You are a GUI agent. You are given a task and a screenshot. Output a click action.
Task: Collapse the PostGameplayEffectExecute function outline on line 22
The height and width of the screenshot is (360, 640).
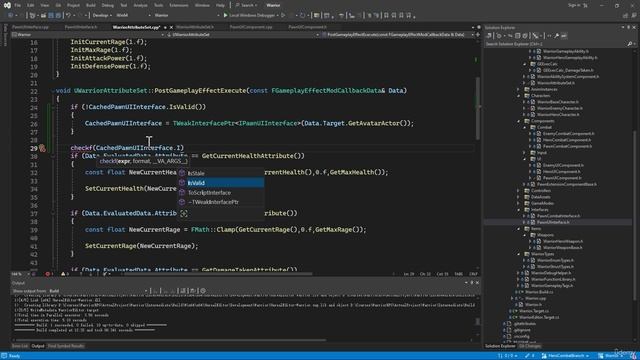pyautogui.click(x=53, y=91)
